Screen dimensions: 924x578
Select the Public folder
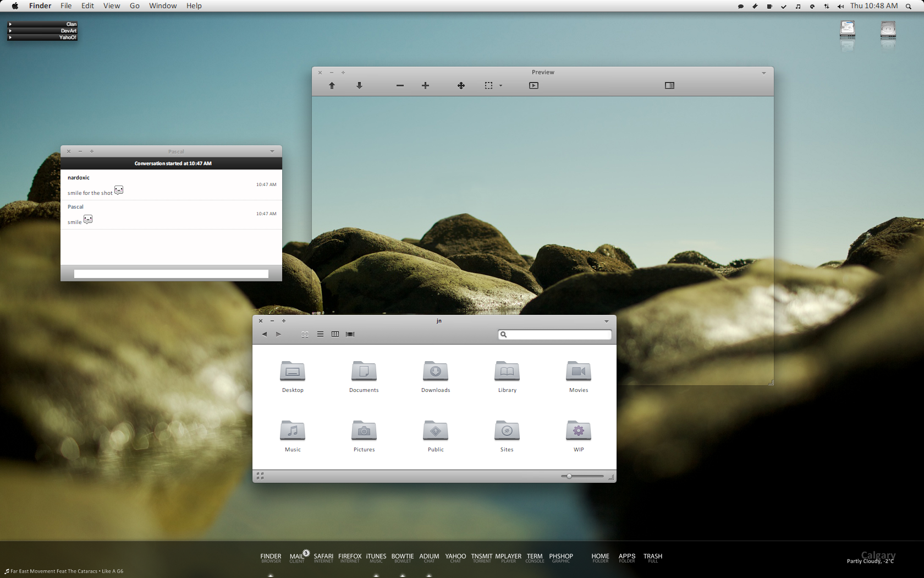point(436,436)
